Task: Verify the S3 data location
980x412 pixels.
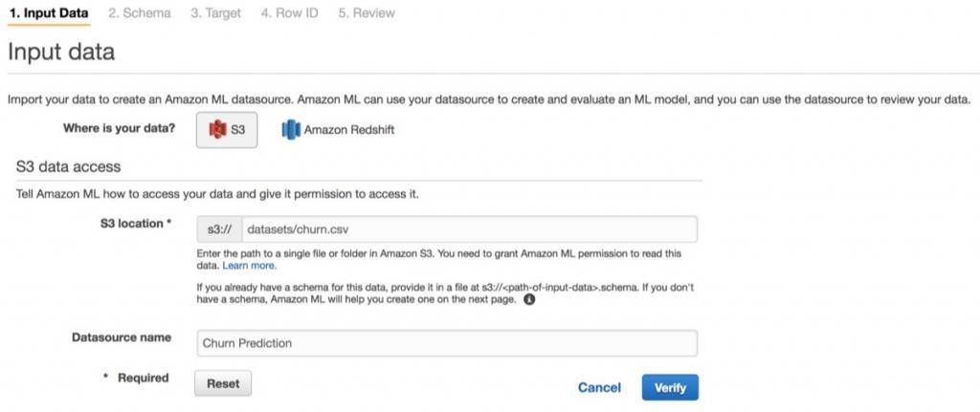Action: tap(670, 387)
